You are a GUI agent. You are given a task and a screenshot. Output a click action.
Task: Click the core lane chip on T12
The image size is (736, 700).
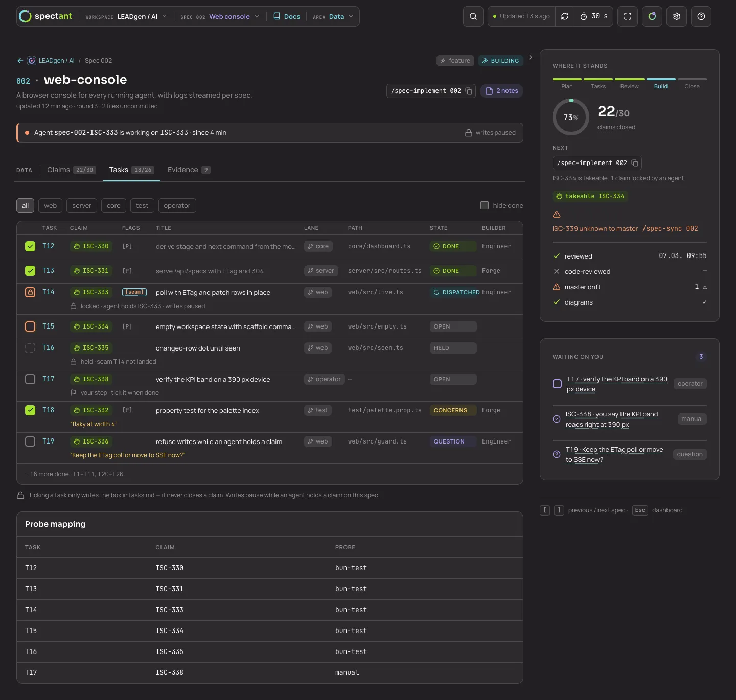point(318,246)
